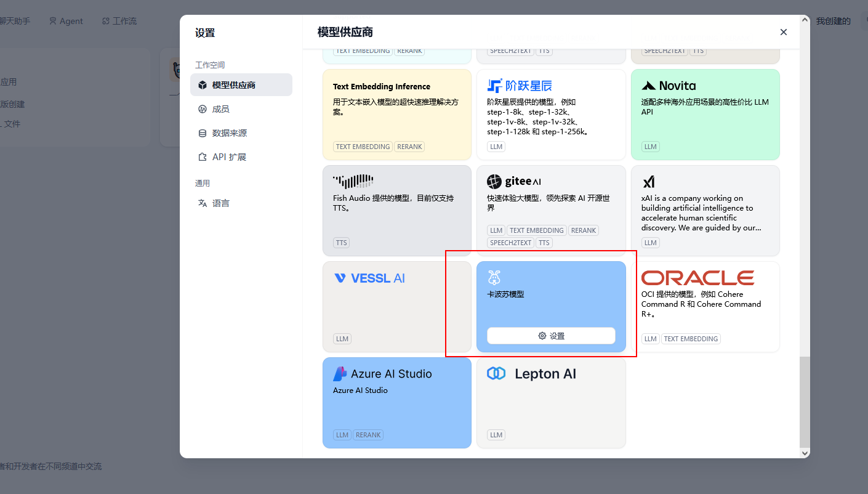Click the database icon beside 数据来源
The image size is (868, 494).
click(x=202, y=133)
